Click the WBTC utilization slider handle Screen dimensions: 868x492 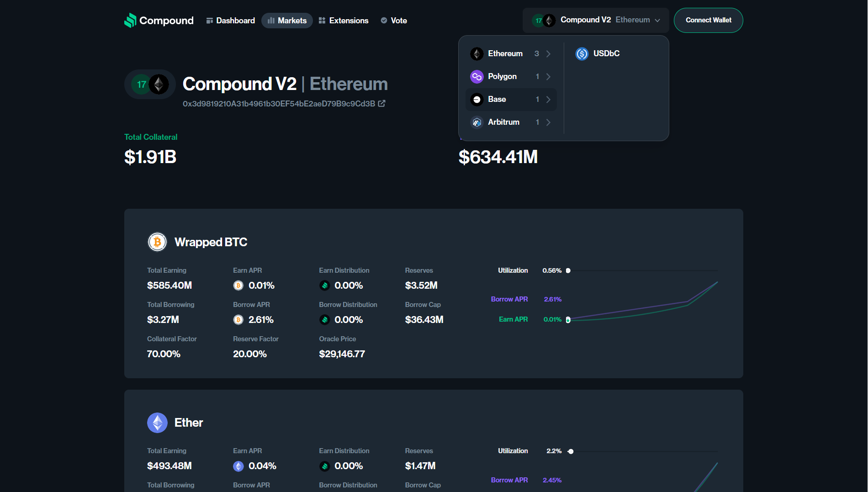tap(568, 270)
